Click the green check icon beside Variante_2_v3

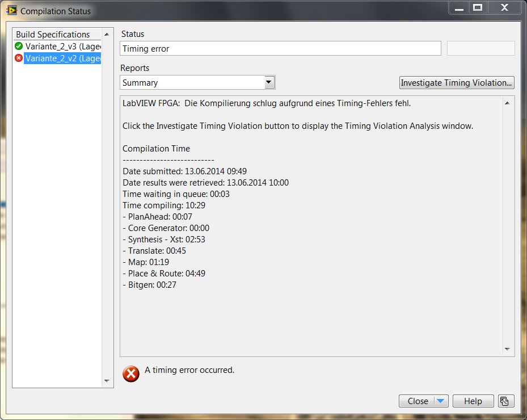click(19, 46)
